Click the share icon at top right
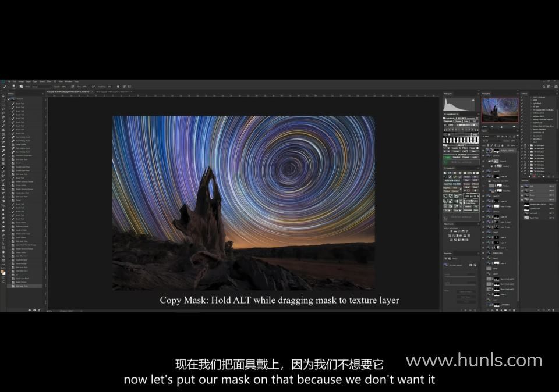559x392 pixels. click(x=556, y=87)
